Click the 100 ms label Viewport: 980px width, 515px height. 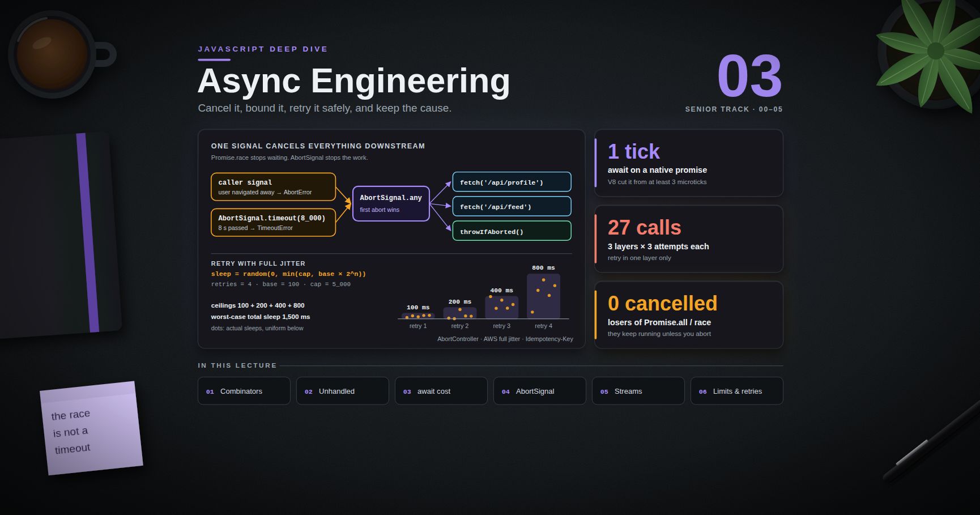coord(418,307)
